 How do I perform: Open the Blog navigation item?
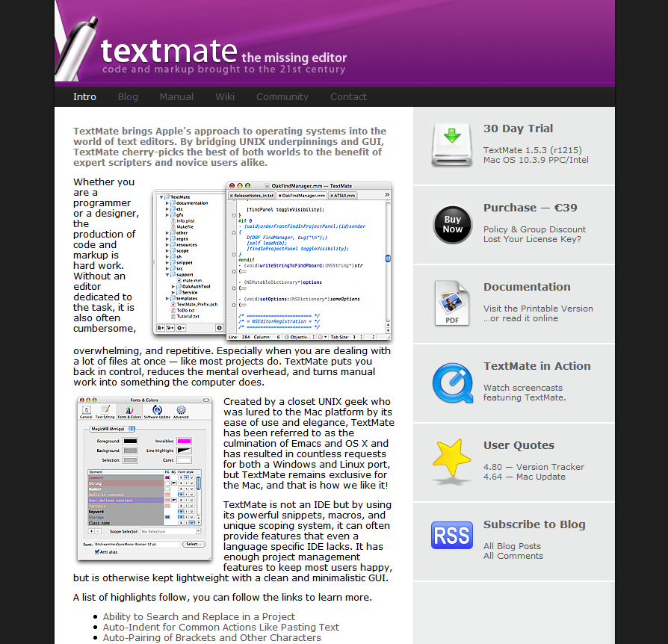(128, 96)
